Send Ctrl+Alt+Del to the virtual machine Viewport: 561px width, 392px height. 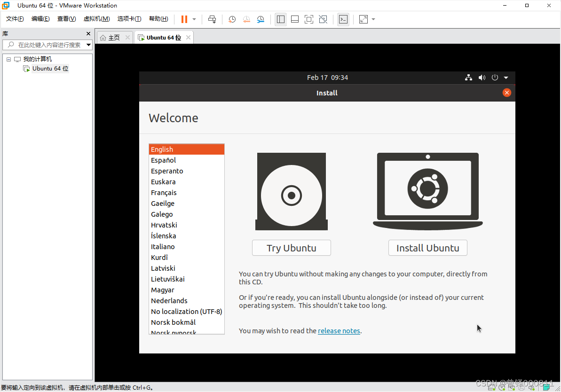pos(212,19)
